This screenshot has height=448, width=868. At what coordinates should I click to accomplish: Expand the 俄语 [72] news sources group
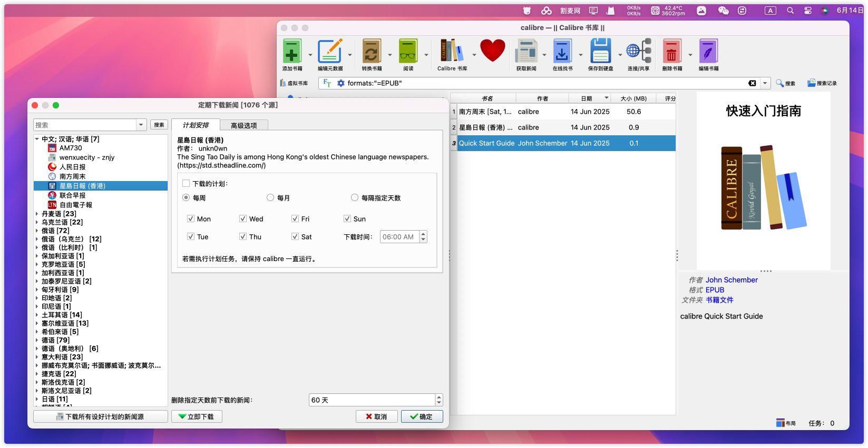tap(37, 231)
